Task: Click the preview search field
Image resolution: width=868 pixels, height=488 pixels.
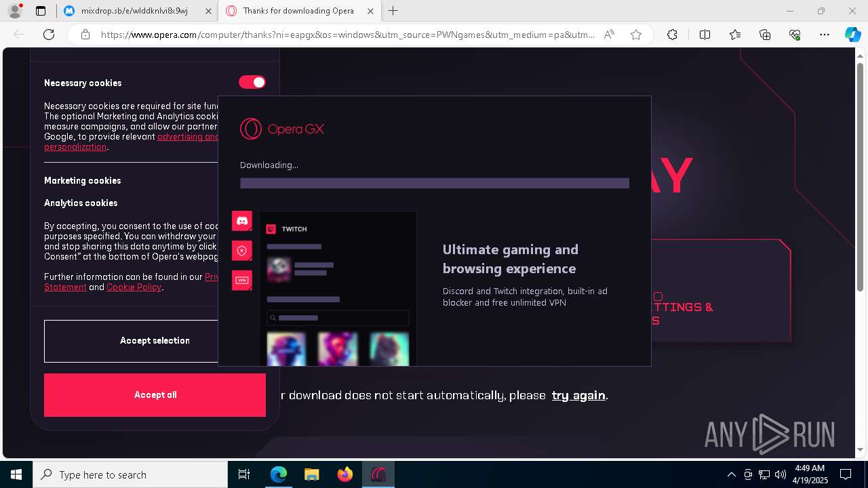Action: click(x=338, y=318)
